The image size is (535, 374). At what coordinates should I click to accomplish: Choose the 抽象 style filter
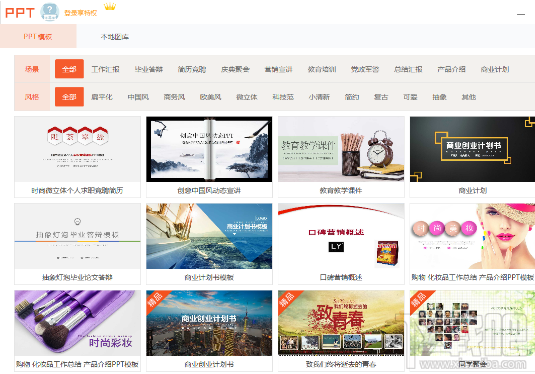439,97
